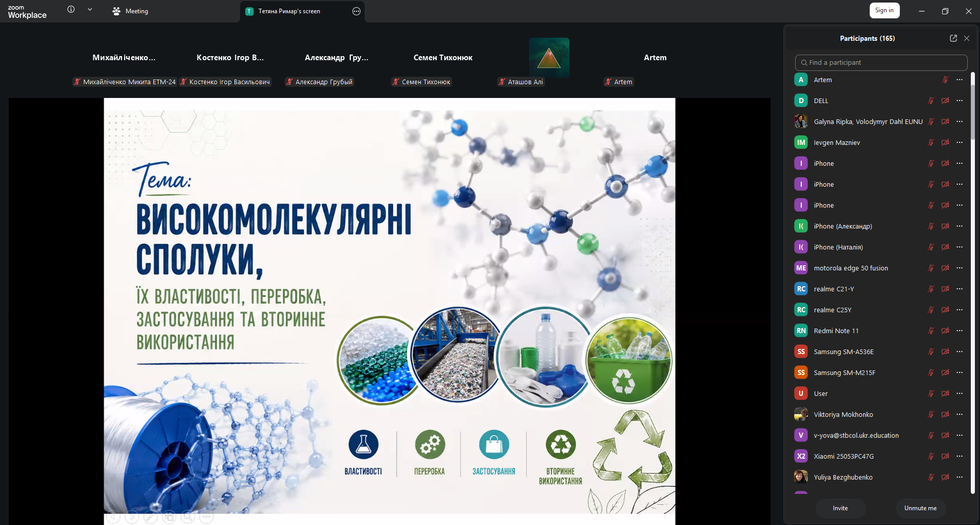
Task: Click the Xiaomi 25053PC47G avatar badge
Action: (801, 456)
